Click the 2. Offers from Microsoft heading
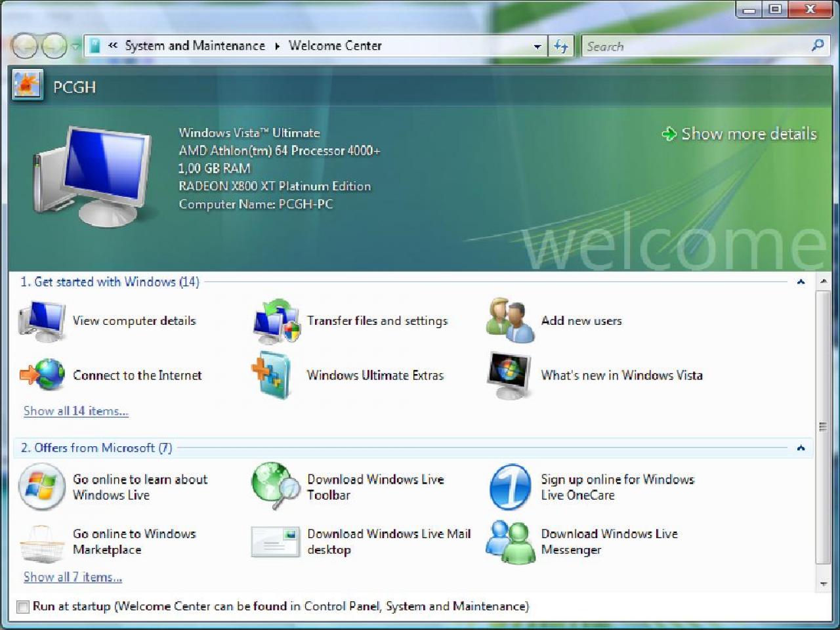The width and height of the screenshot is (840, 630). [96, 448]
